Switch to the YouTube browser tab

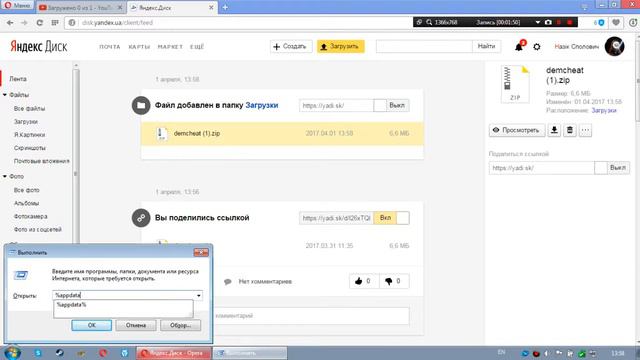click(81, 7)
